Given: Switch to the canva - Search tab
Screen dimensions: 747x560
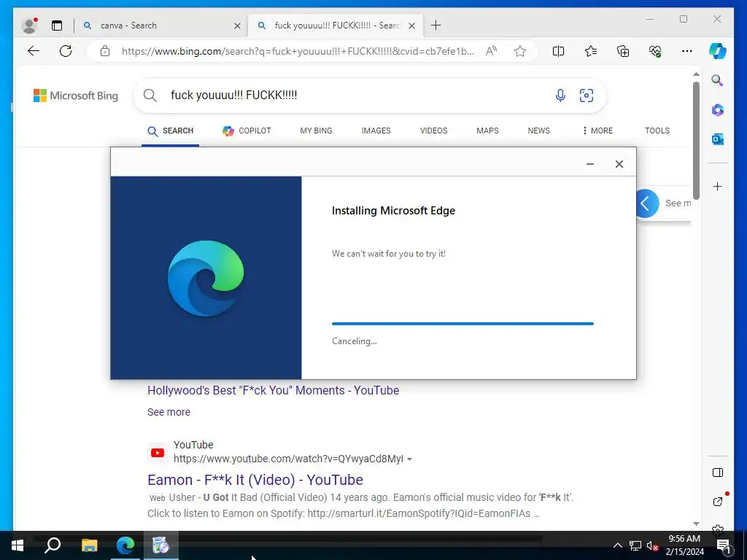Looking at the screenshot, I should [x=162, y=26].
